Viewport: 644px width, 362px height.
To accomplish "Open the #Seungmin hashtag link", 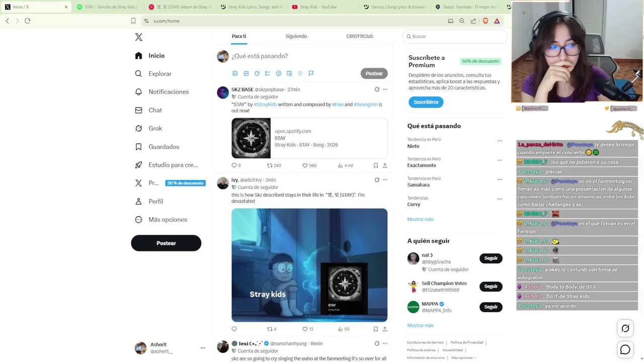I will point(366,105).
